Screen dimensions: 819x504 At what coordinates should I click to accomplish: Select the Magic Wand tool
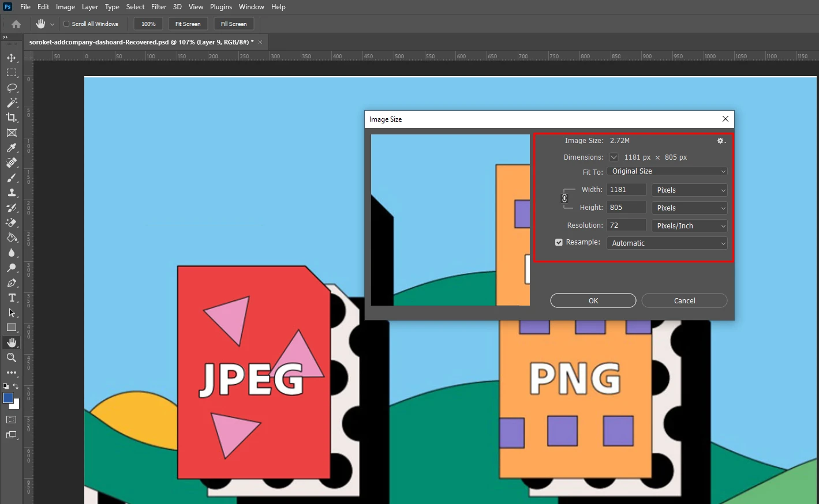click(x=12, y=103)
